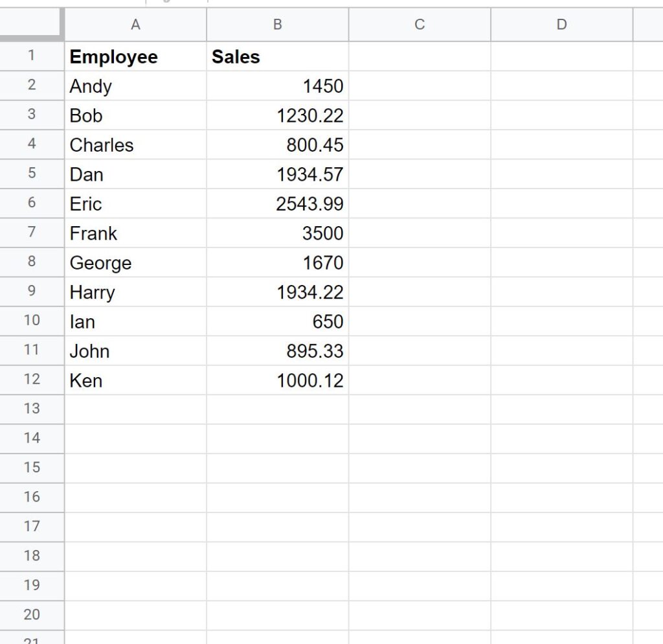Select row 12 header
Viewport: 663px width, 644px height.
point(32,380)
